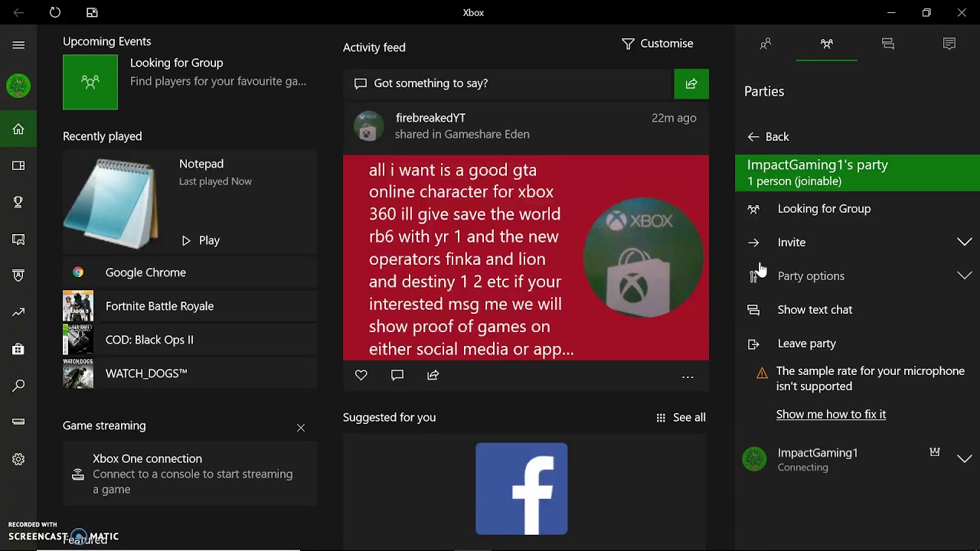Open Facebook suggested tile
Image resolution: width=980 pixels, height=551 pixels.
click(x=521, y=489)
